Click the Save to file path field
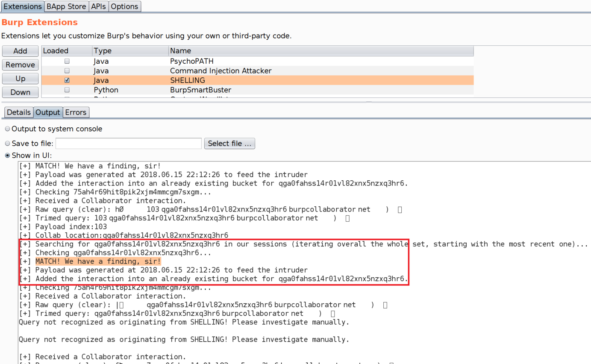The height and width of the screenshot is (364, 591). 129,144
